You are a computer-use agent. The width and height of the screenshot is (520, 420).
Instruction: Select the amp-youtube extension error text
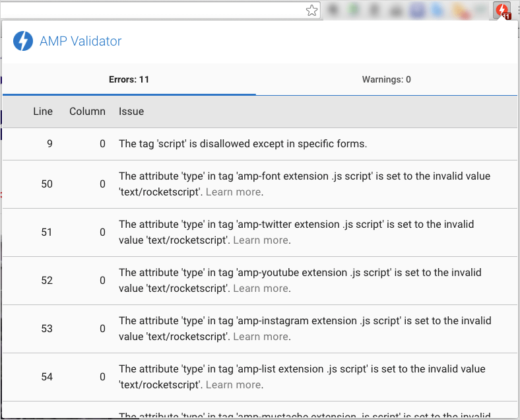click(300, 281)
